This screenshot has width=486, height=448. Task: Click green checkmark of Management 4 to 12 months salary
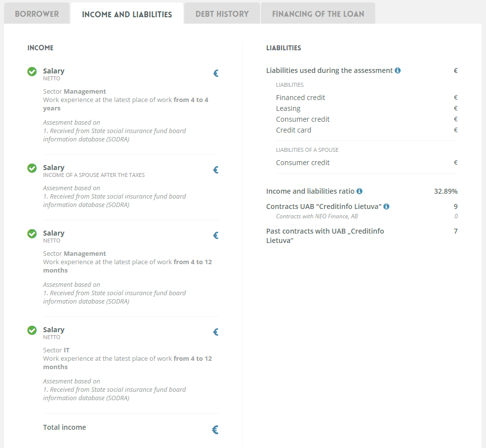32,234
